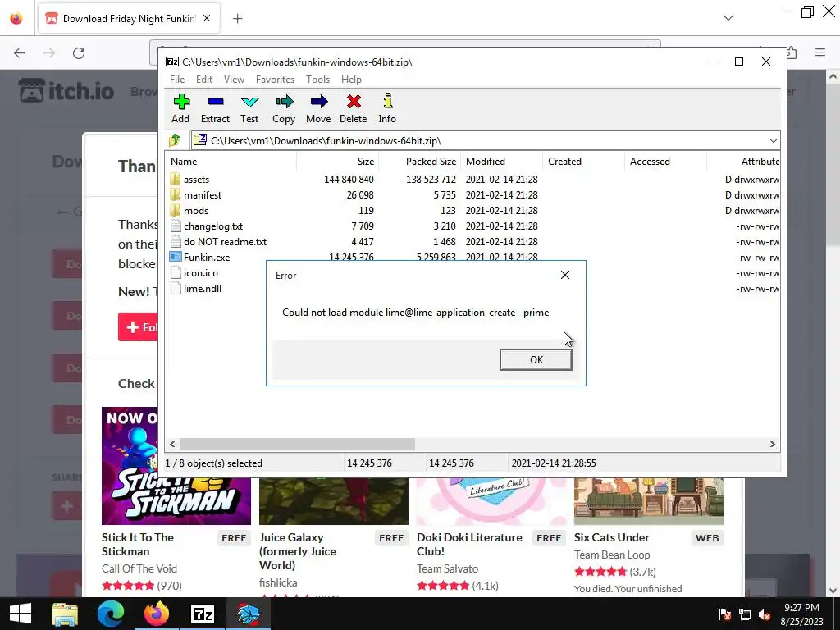Viewport: 840px width, 630px height.
Task: Select do NOT readme.txt file
Action: (225, 242)
